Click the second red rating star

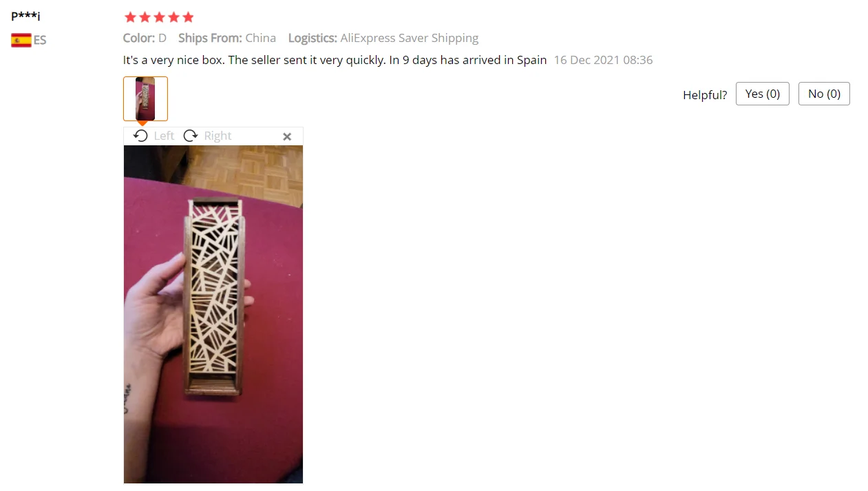[x=145, y=17]
